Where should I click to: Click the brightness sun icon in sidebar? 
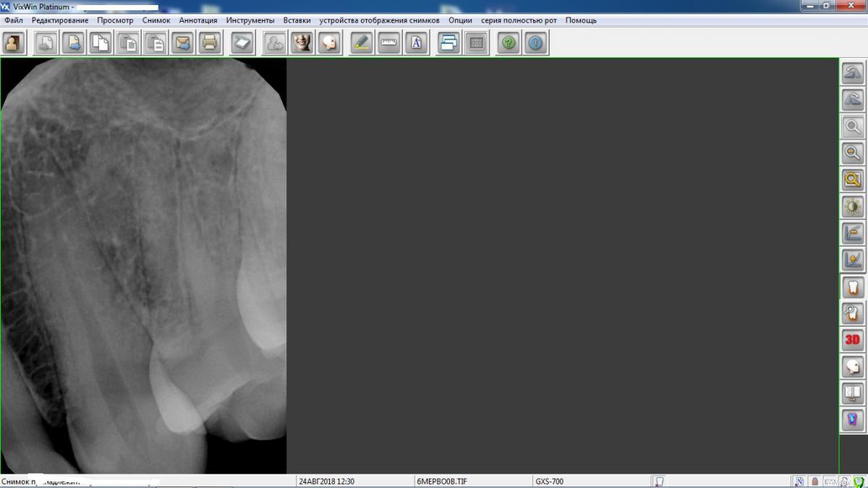tap(853, 207)
